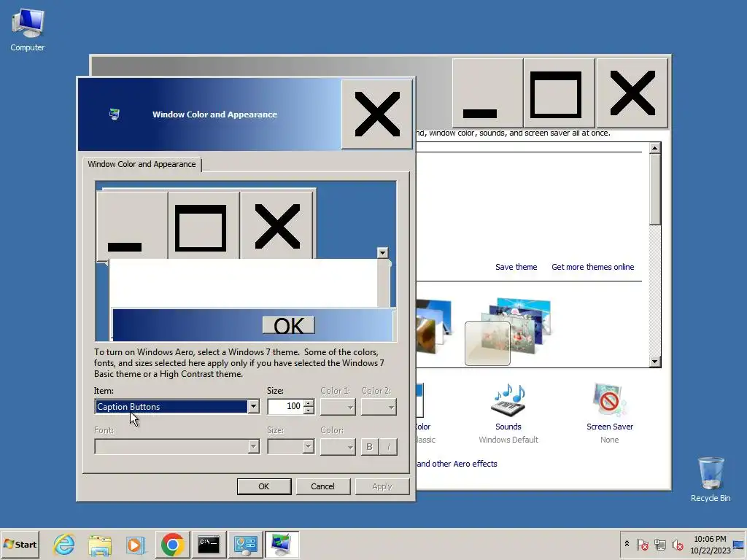Click the item Size field showing 100
747x560 pixels.
[x=285, y=406]
